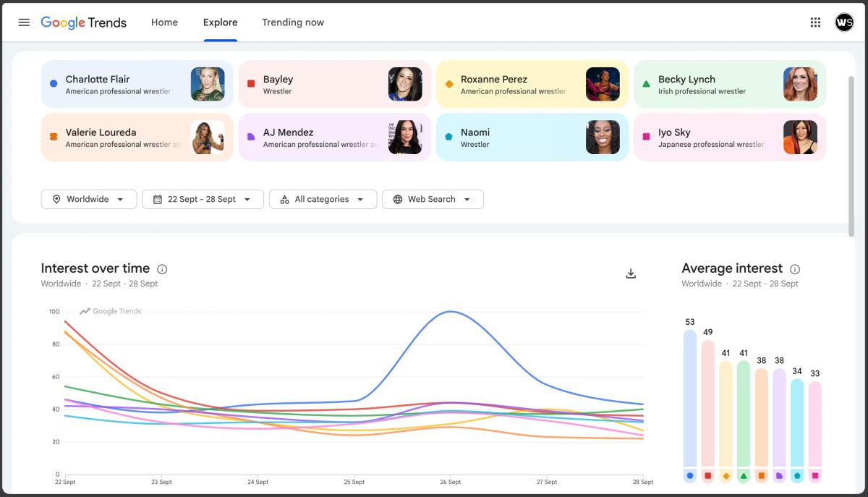868x497 pixels.
Task: Download the Interest over time chart data
Action: pos(631,273)
